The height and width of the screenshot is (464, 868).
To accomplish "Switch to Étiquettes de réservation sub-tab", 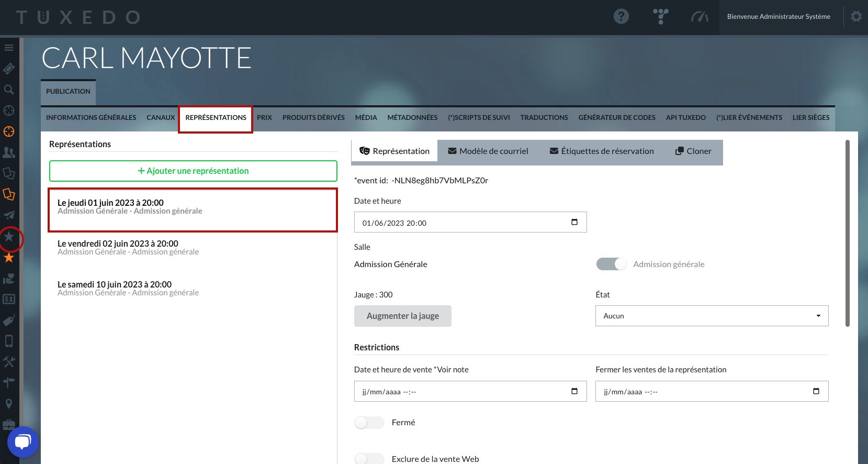I will 602,151.
